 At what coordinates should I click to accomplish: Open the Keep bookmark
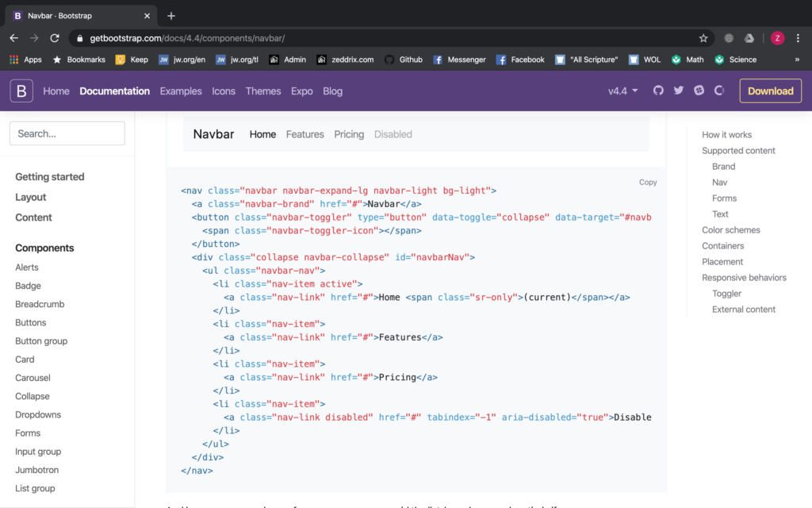click(132, 60)
